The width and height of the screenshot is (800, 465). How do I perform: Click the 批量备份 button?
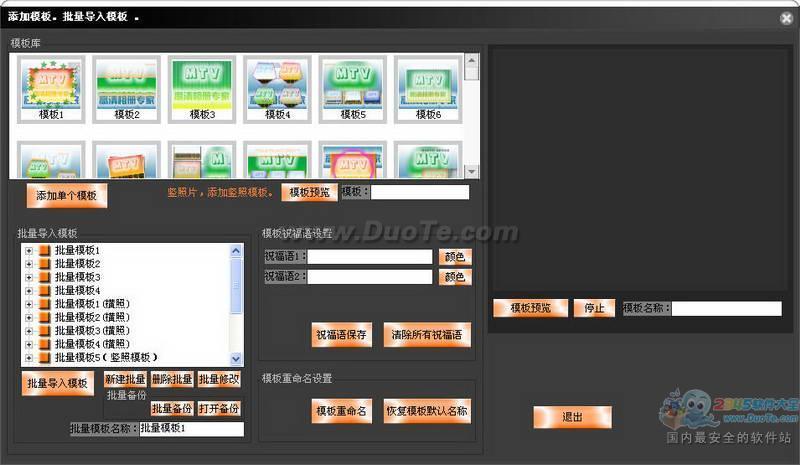point(172,408)
